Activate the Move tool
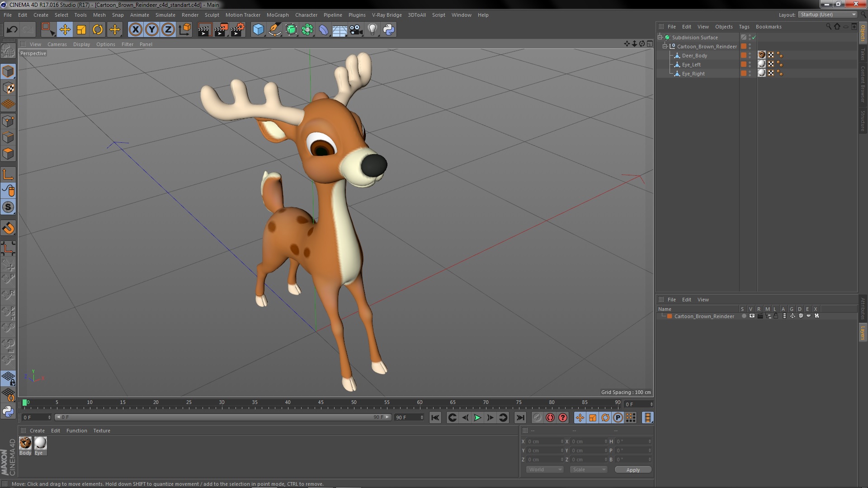The width and height of the screenshot is (868, 488). [x=65, y=30]
